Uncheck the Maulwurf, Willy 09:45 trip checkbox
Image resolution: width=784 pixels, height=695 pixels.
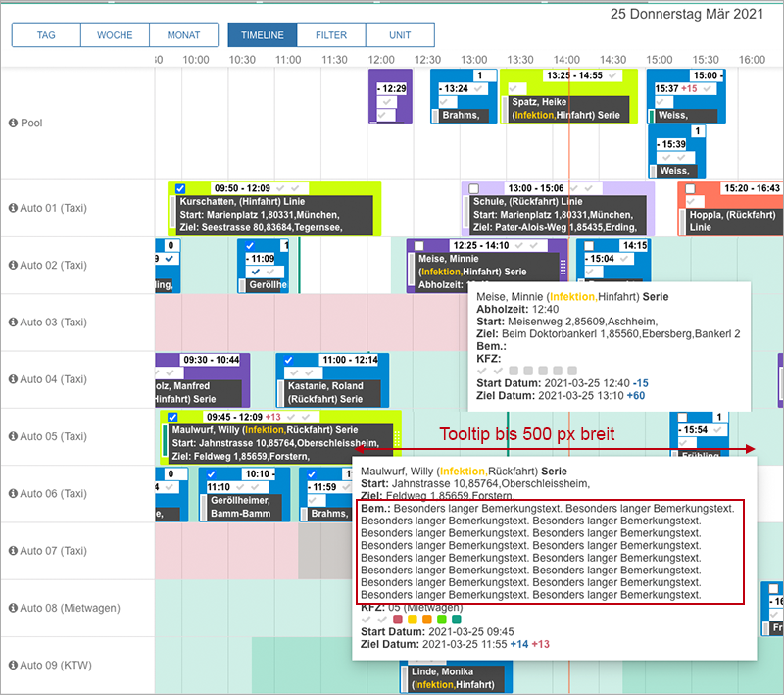pyautogui.click(x=171, y=417)
